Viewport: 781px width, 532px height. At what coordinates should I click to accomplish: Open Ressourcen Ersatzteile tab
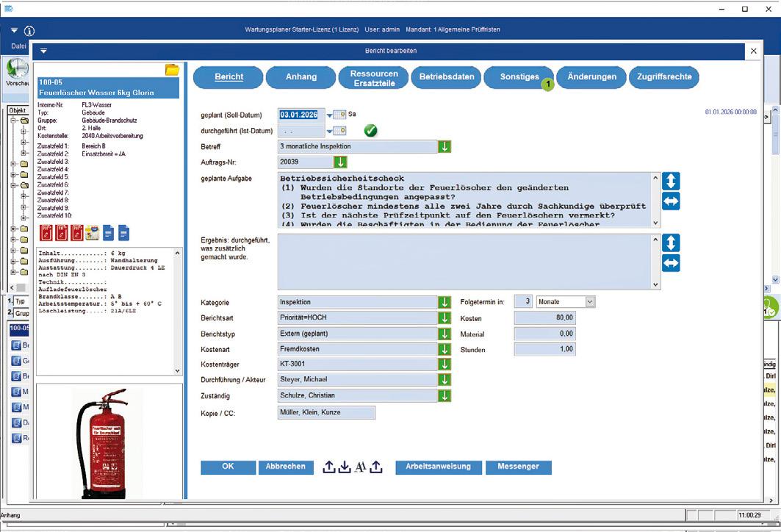[373, 78]
